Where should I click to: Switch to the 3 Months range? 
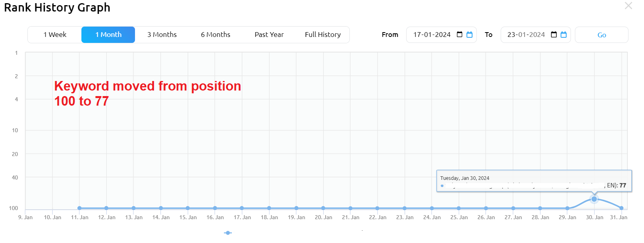[162, 35]
